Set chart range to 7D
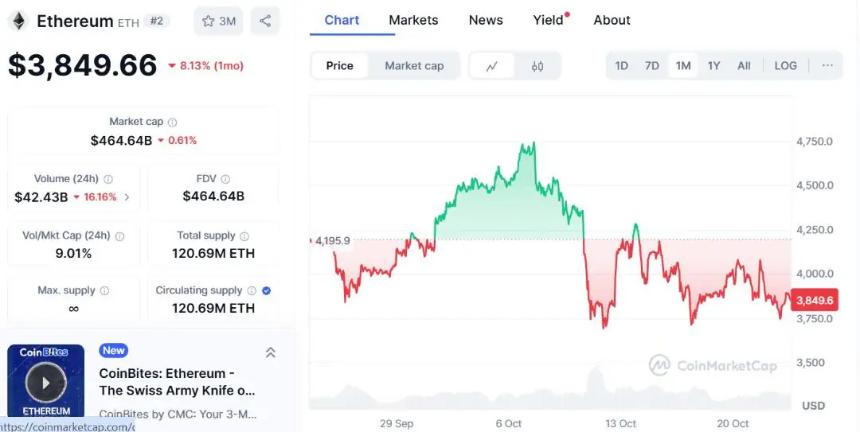Viewport: 860px width, 432px height. (x=652, y=66)
